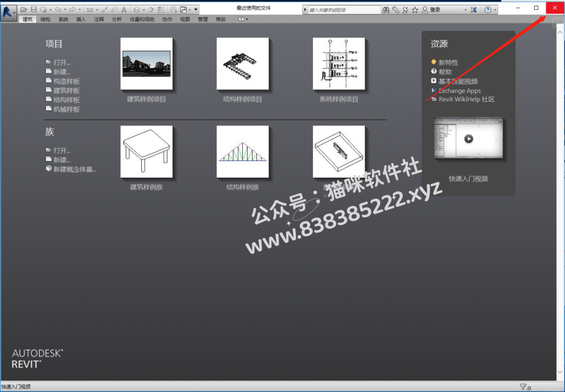This screenshot has width=565, height=392.
Task: Click the Redo arrow icon
Action: pos(72,10)
